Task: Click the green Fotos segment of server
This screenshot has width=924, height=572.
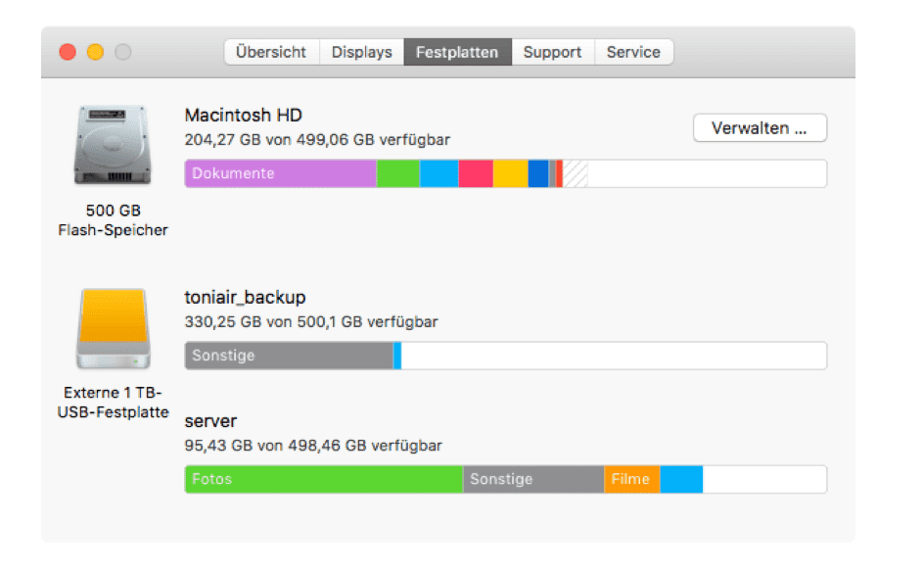Action: [x=324, y=479]
